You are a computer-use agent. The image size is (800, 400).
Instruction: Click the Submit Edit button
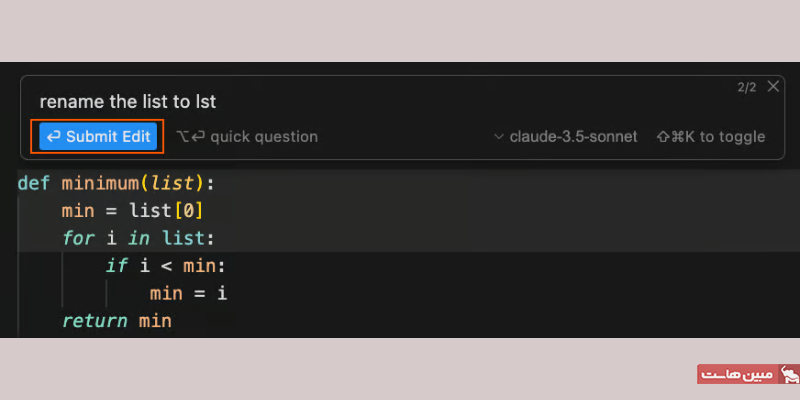(98, 136)
